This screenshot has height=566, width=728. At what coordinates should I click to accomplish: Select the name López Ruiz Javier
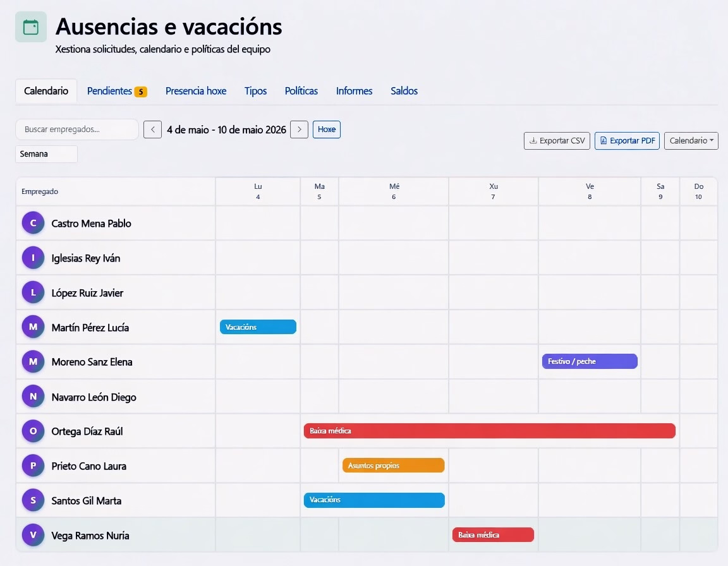(87, 293)
